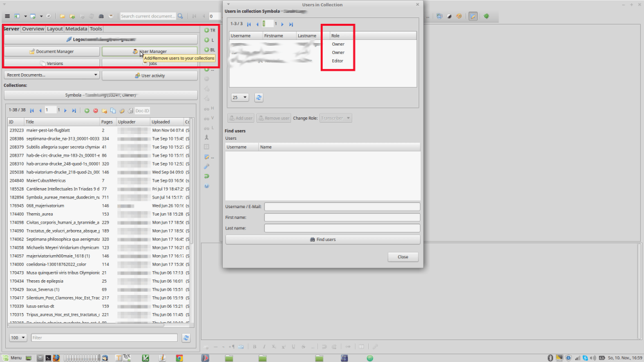Click the Last name input field
The image size is (644, 362).
[x=342, y=228]
